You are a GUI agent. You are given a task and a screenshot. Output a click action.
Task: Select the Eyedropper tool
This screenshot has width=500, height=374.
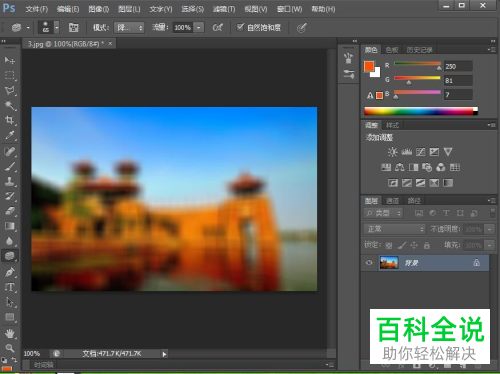pyautogui.click(x=10, y=135)
